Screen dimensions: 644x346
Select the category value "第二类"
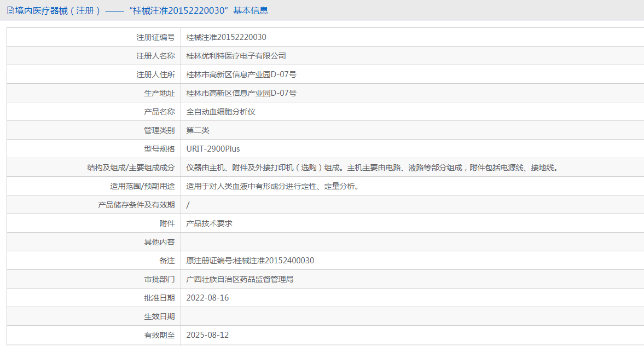tap(198, 130)
